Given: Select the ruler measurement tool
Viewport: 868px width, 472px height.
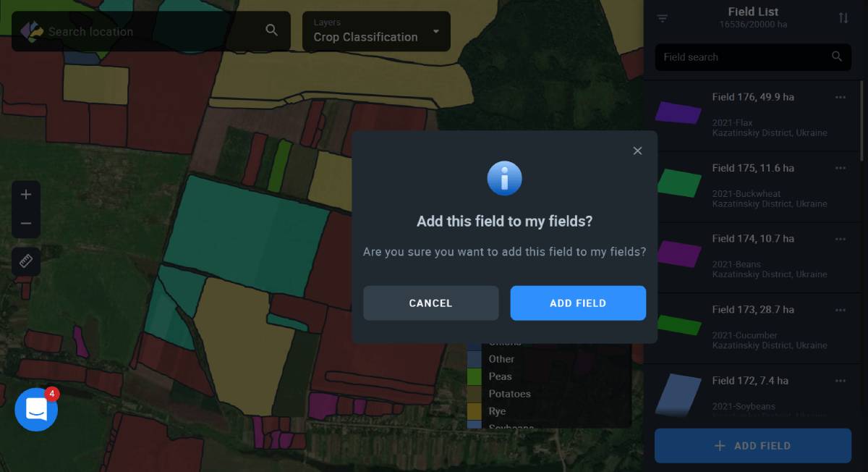Looking at the screenshot, I should coord(26,261).
